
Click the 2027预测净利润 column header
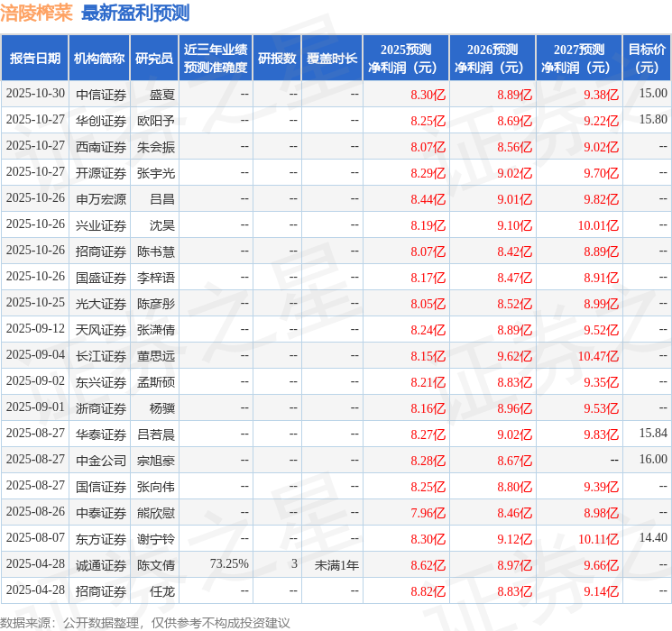tap(579, 59)
